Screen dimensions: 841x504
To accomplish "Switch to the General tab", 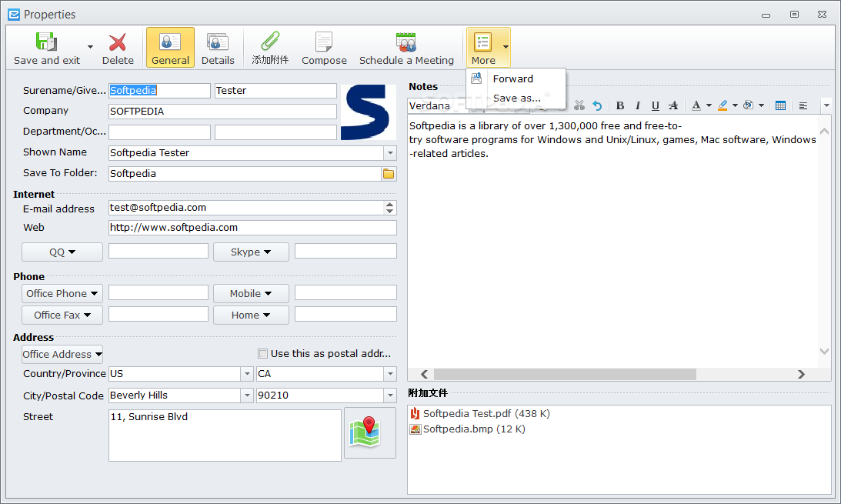I will pos(170,47).
